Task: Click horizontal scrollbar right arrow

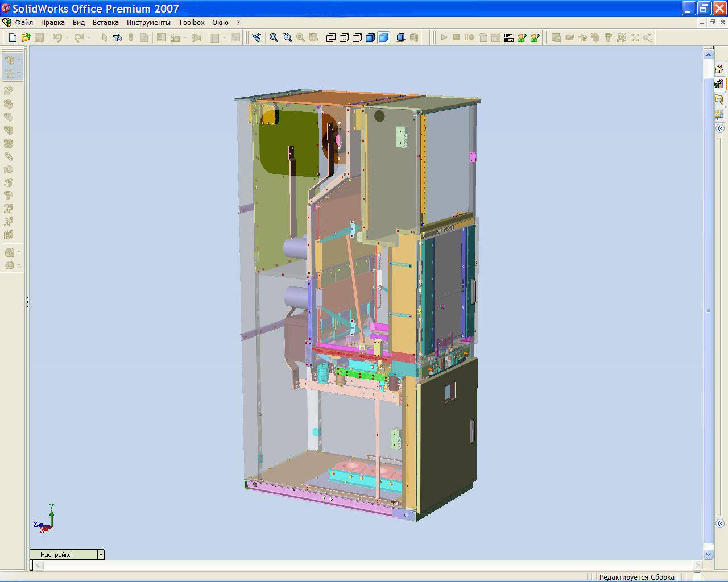Action: coord(698,565)
